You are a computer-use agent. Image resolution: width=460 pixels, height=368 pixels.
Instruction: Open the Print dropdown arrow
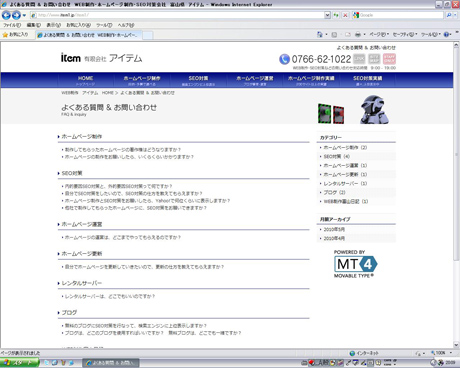(x=364, y=34)
